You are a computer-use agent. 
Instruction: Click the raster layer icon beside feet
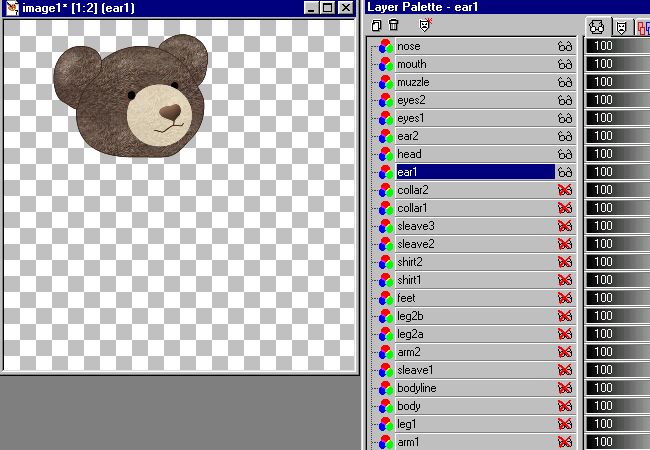click(x=384, y=298)
